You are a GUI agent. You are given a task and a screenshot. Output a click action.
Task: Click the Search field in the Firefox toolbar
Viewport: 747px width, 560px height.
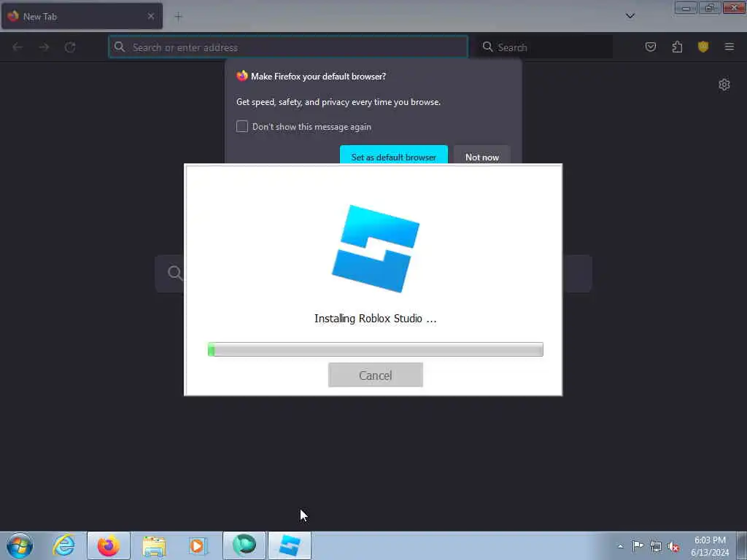pos(544,47)
